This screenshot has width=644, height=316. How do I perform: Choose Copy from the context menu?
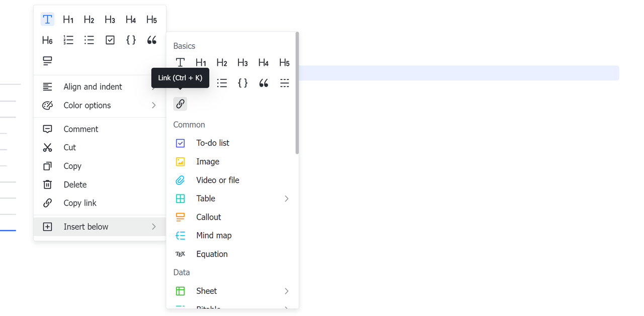coord(100,166)
